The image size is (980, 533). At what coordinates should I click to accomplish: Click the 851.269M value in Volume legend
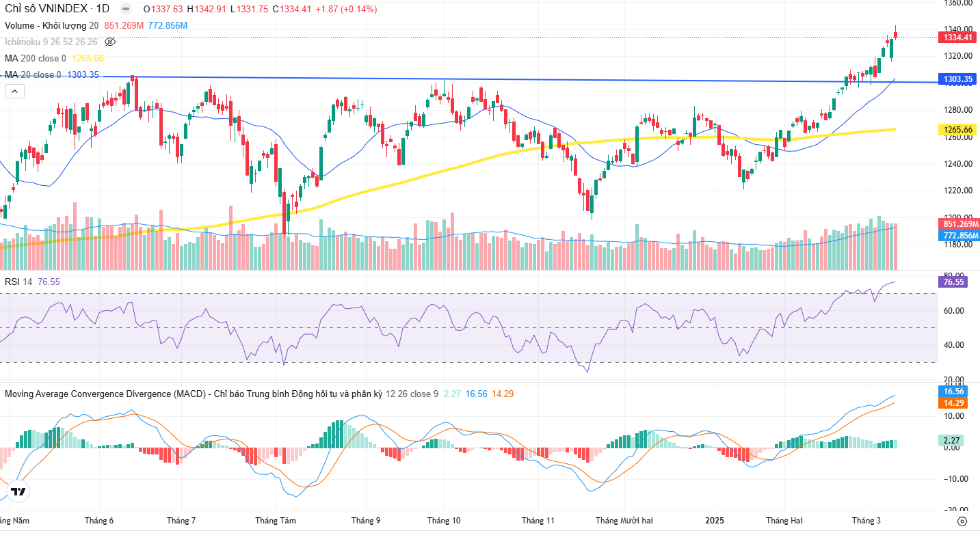(x=124, y=25)
